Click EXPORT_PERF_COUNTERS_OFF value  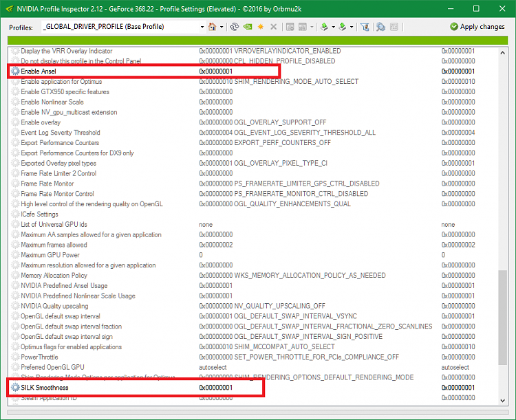[282, 143]
